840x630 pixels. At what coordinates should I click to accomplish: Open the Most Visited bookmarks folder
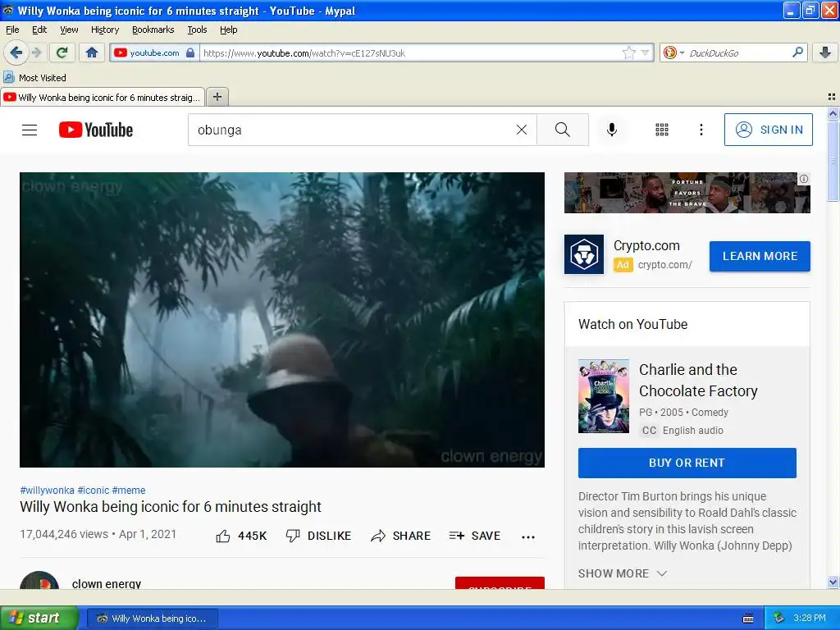35,78
